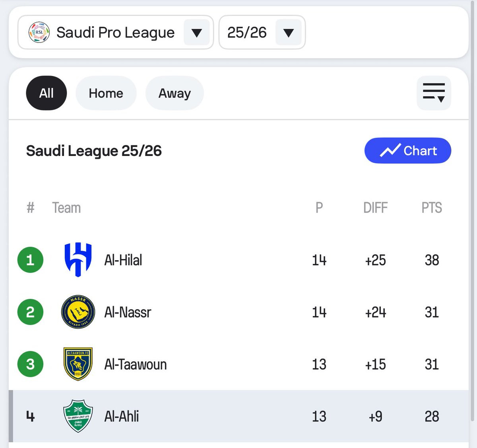Open the Al-Taawoun team name link

(135, 364)
